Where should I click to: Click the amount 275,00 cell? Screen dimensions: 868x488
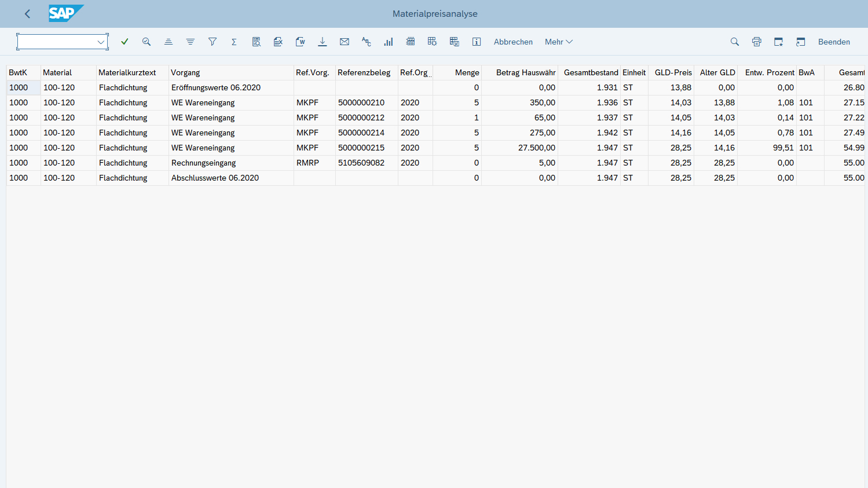[x=519, y=133]
